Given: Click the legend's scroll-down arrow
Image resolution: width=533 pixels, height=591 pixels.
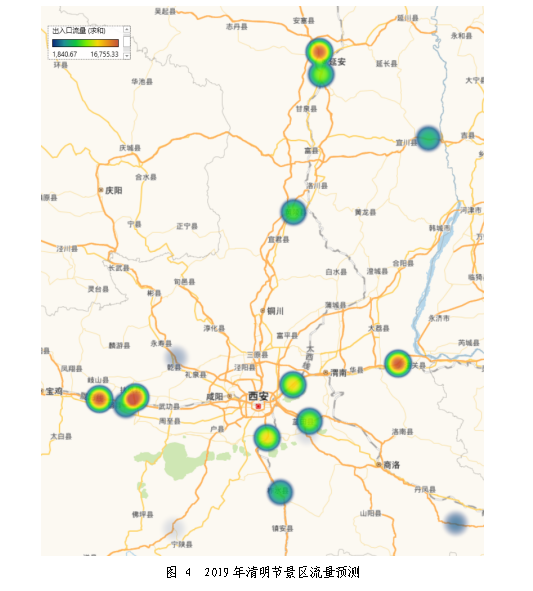Looking at the screenshot, I should pos(127,55).
